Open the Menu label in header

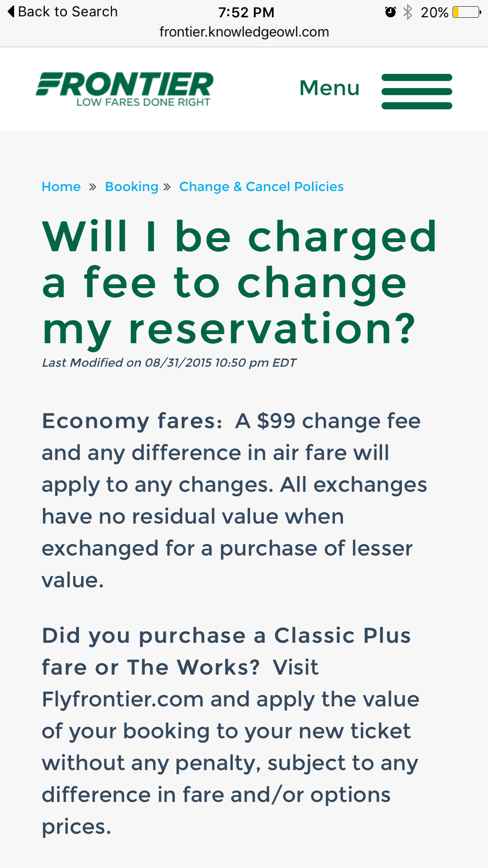click(x=329, y=88)
